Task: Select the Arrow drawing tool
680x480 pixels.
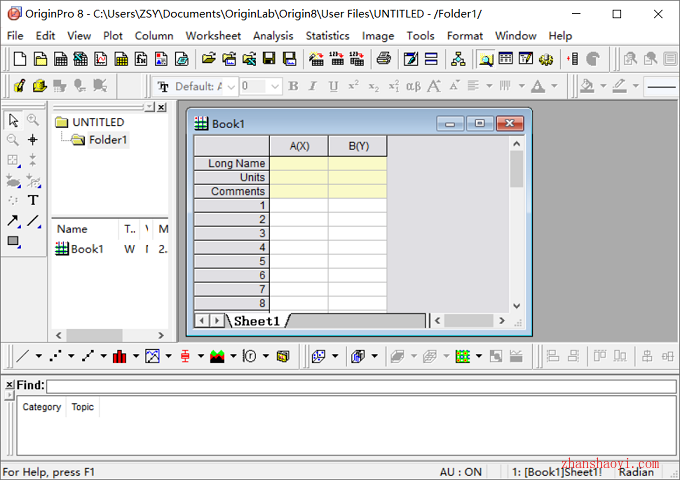Action: pyautogui.click(x=13, y=220)
